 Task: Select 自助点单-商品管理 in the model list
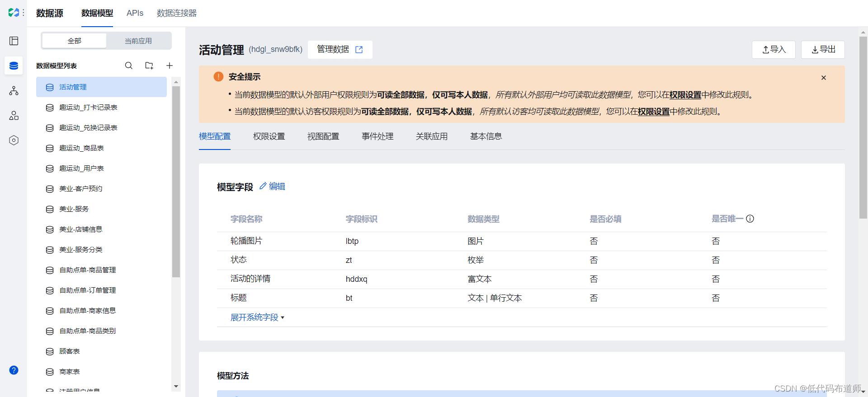[101, 270]
